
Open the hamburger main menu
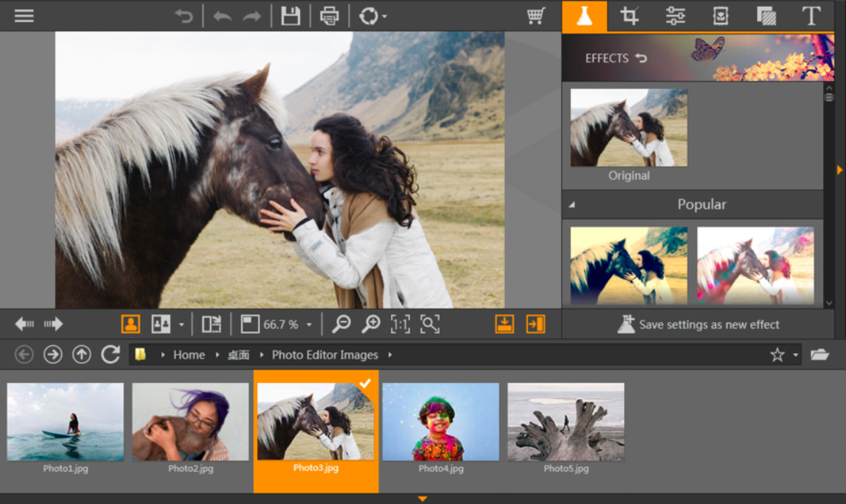[x=24, y=16]
